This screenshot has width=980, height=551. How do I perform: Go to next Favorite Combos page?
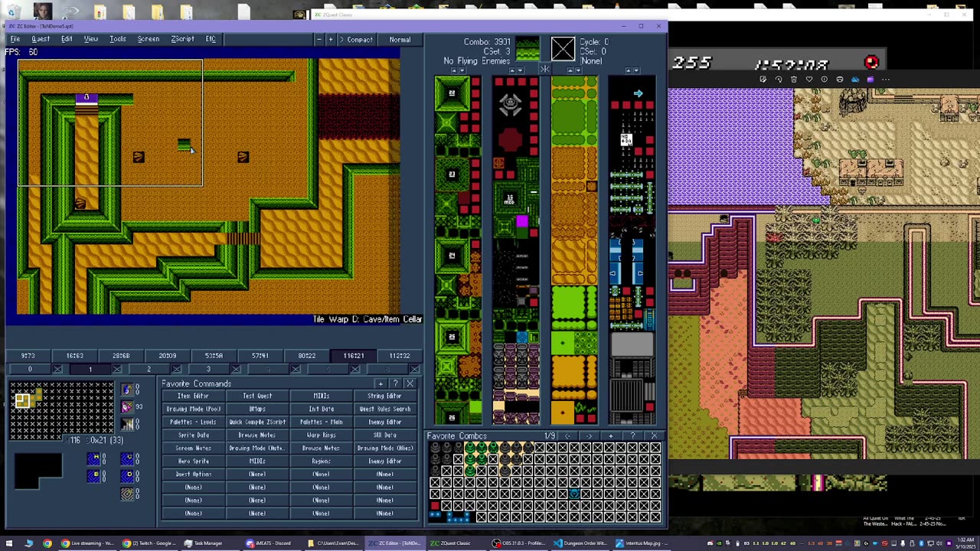pyautogui.click(x=589, y=436)
